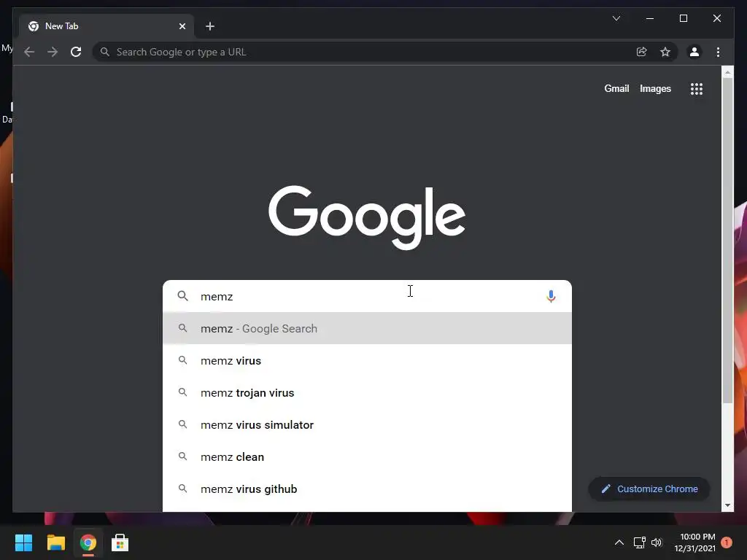
Task: Choose suggestion memz trojan virus
Action: (368, 392)
